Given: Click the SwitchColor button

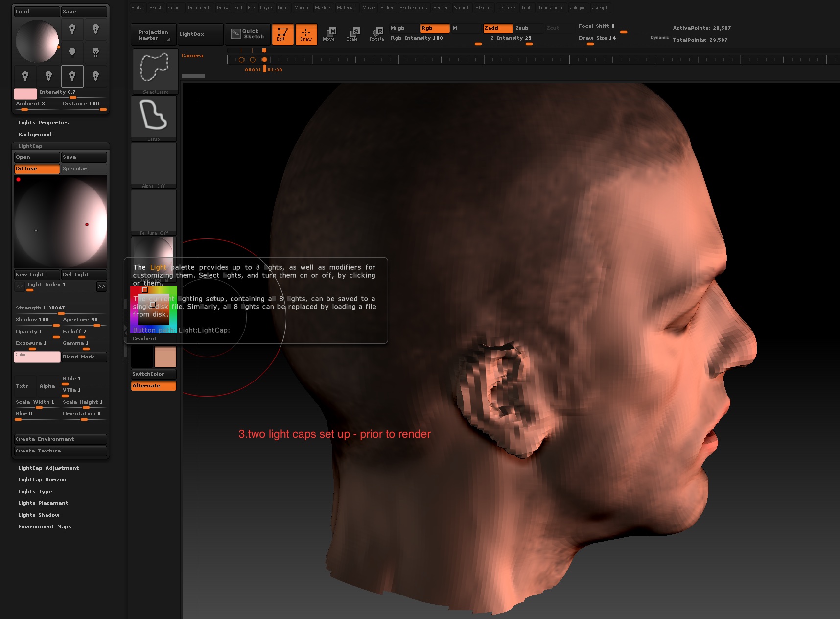Looking at the screenshot, I should point(154,374).
